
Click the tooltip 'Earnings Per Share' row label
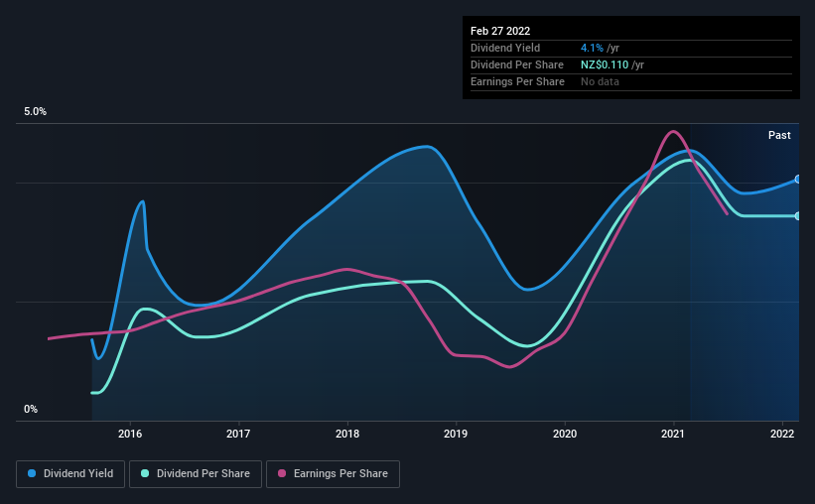click(517, 81)
